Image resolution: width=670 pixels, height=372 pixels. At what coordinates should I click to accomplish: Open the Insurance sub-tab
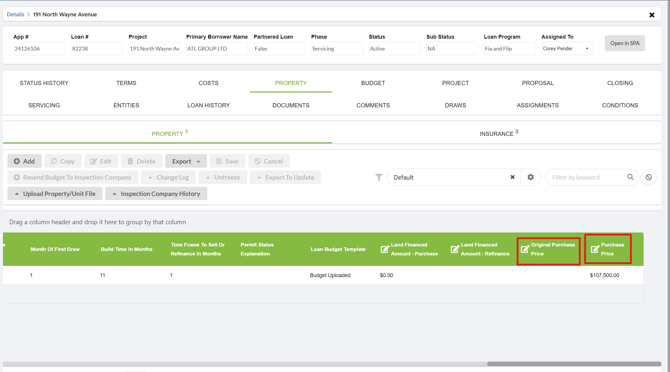[497, 133]
